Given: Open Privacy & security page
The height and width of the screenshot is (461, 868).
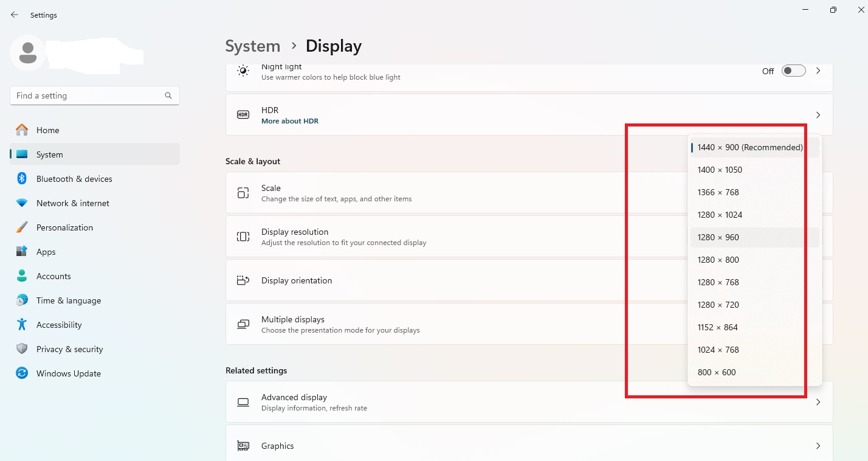Looking at the screenshot, I should tap(95, 349).
